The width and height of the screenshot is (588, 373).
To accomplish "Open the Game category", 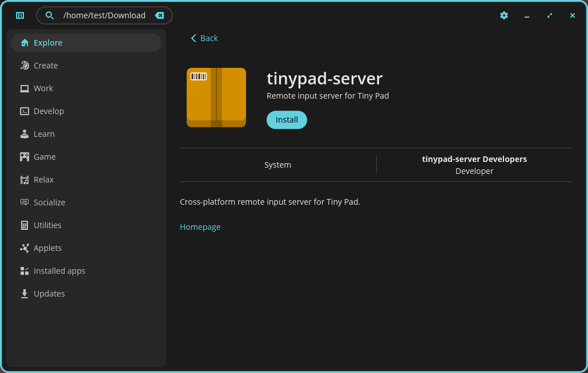I will coord(86,157).
